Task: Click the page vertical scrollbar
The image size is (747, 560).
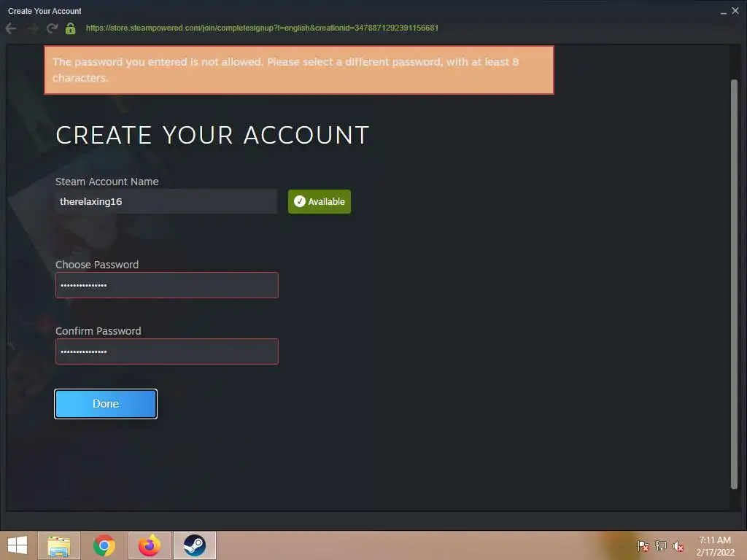Action: [734, 284]
